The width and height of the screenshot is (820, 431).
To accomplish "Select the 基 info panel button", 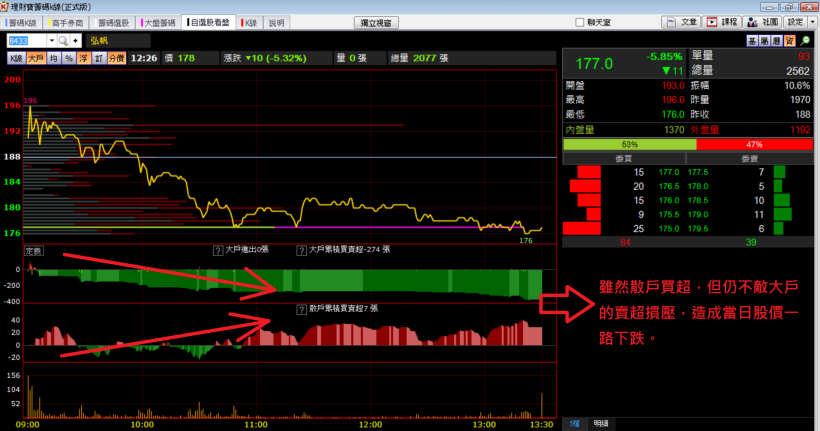I will [x=752, y=41].
